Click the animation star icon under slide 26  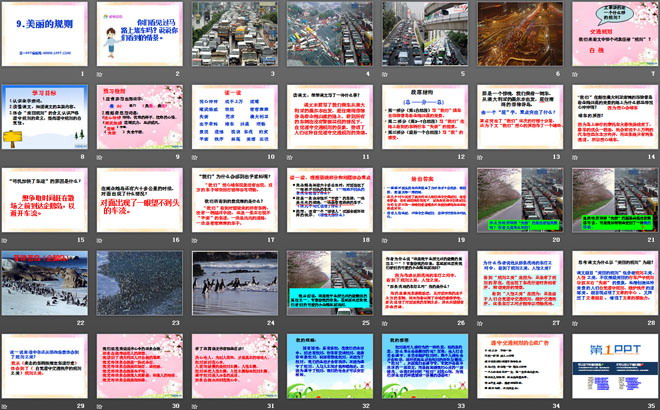point(385,323)
